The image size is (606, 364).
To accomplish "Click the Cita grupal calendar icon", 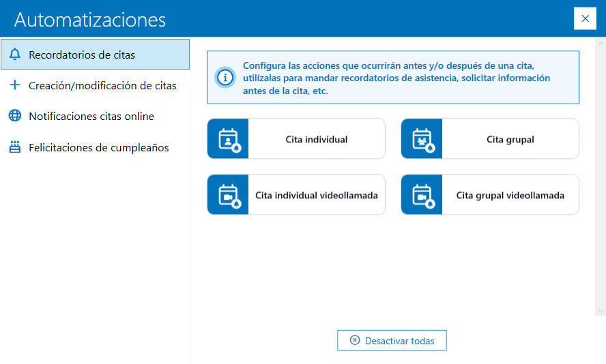I will tap(422, 139).
